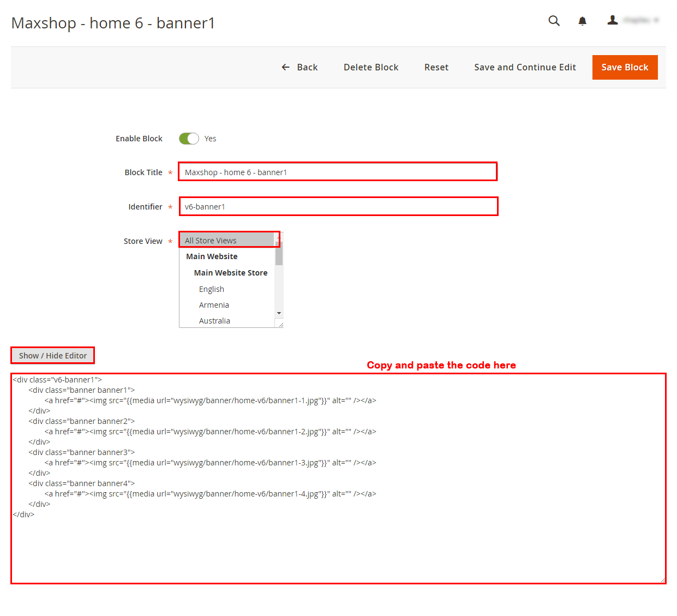Screen dimensions: 677x616
Task: Check the notifications bell icon
Action: [x=582, y=21]
